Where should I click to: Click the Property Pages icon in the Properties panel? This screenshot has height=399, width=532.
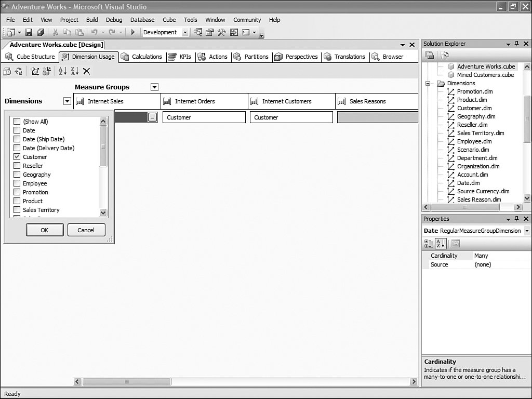click(x=455, y=244)
